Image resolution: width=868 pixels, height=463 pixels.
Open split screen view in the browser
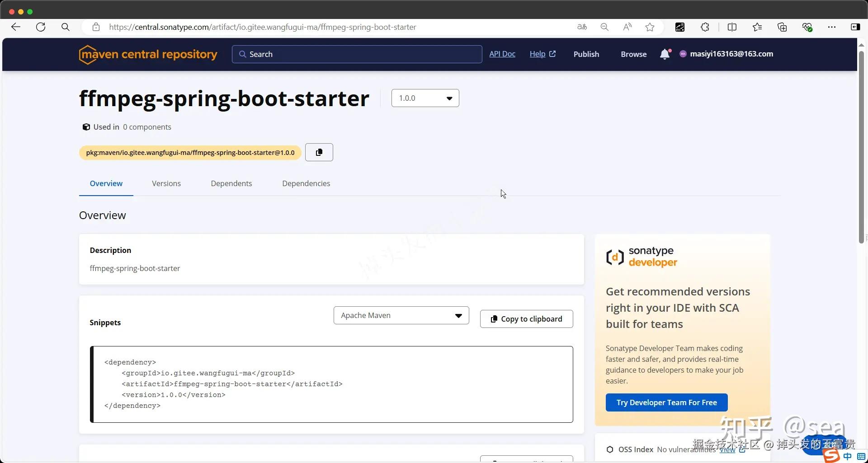click(x=732, y=27)
